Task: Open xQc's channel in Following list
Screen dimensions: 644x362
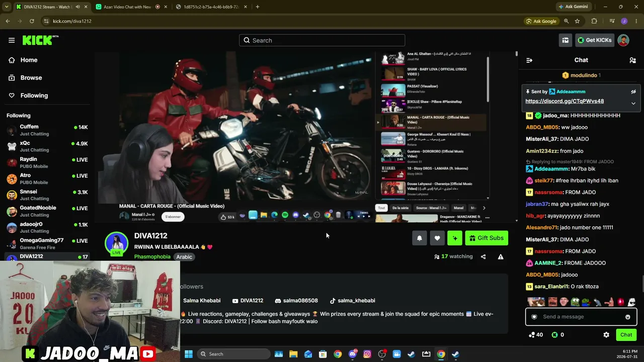Action: click(x=47, y=146)
